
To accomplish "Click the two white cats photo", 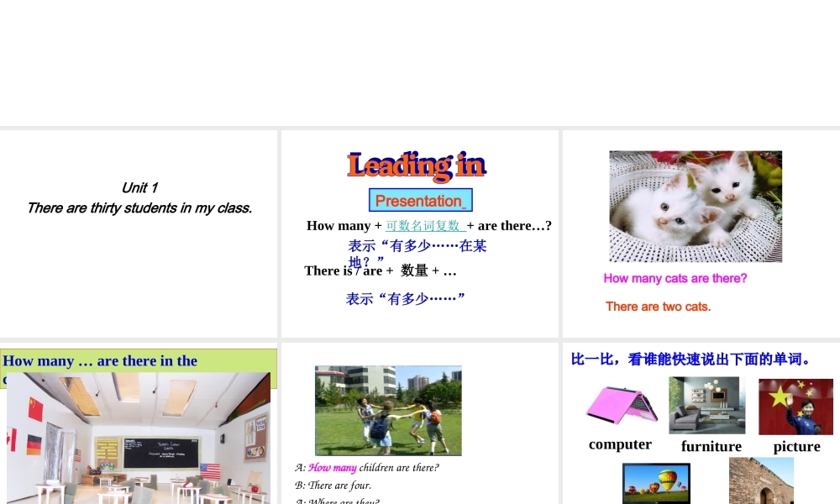I will (x=696, y=206).
